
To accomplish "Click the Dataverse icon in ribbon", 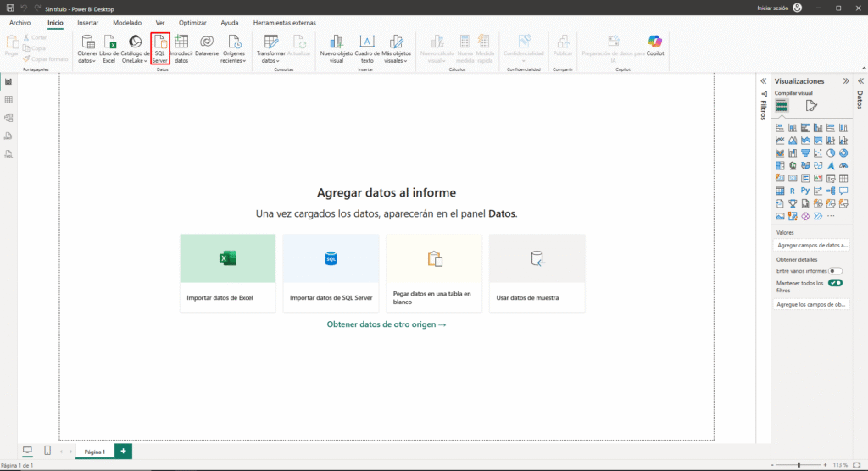I will pyautogui.click(x=206, y=42).
